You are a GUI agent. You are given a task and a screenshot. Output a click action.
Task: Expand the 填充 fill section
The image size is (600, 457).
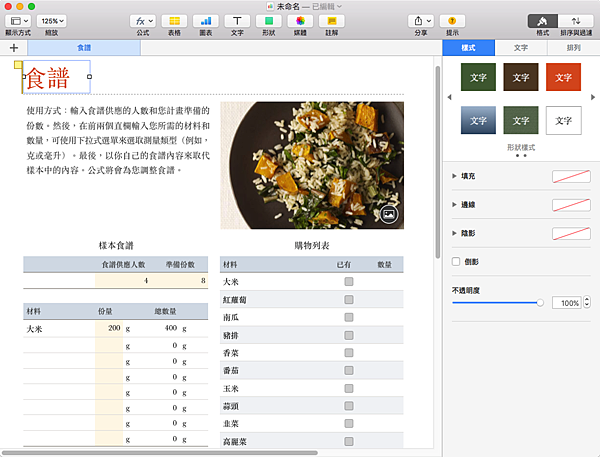click(455, 176)
